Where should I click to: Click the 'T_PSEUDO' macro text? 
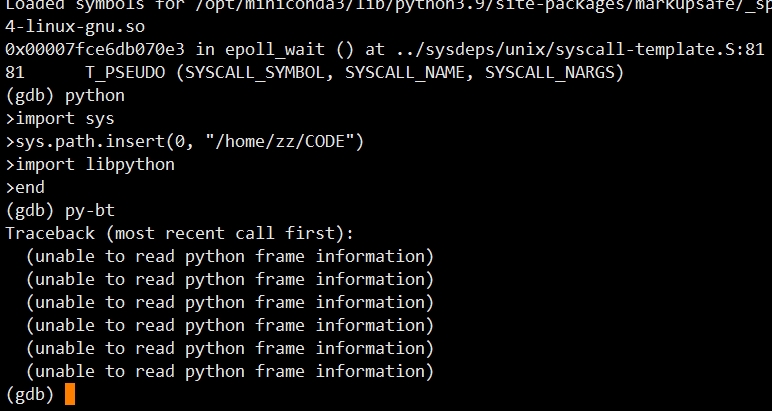(x=125, y=73)
